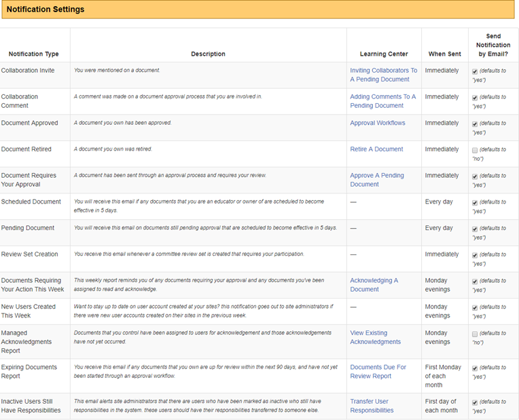The width and height of the screenshot is (519, 420).
Task: Click the Collaboration Comment description text
Action: (168, 96)
